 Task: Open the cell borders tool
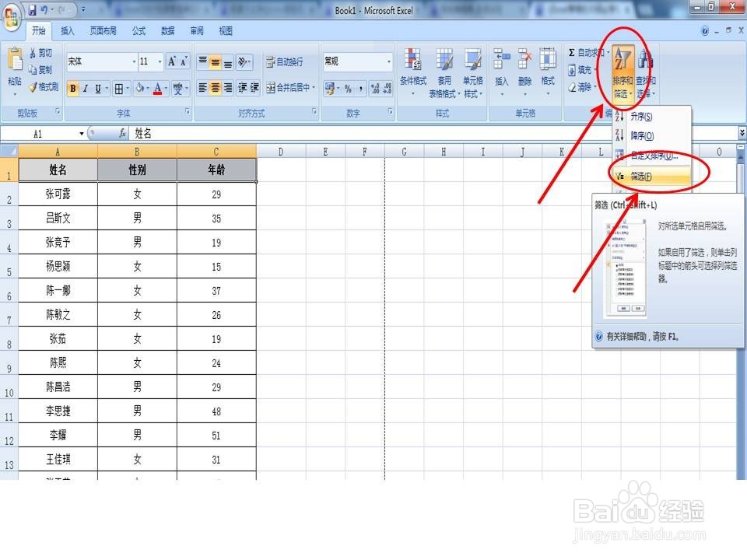[118, 88]
